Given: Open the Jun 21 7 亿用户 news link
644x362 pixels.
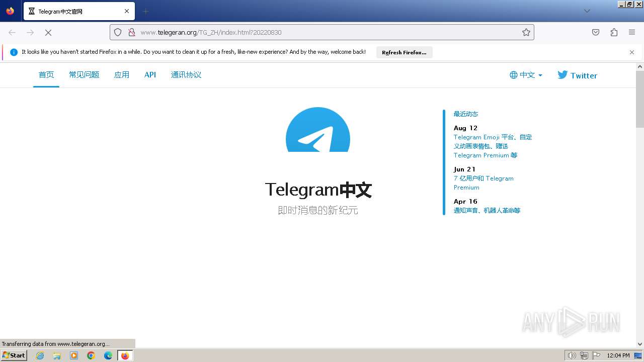Looking at the screenshot, I should coord(484,183).
